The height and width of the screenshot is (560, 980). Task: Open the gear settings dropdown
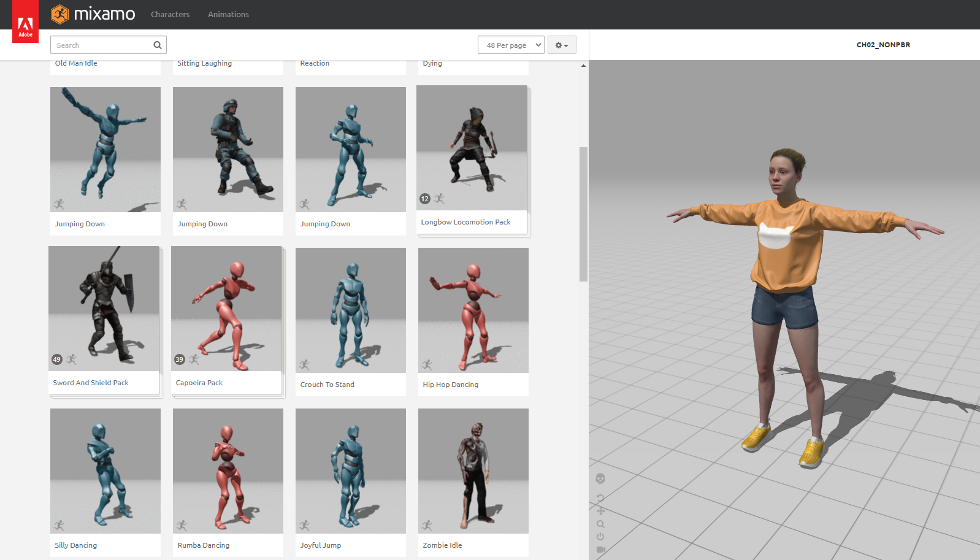click(562, 45)
